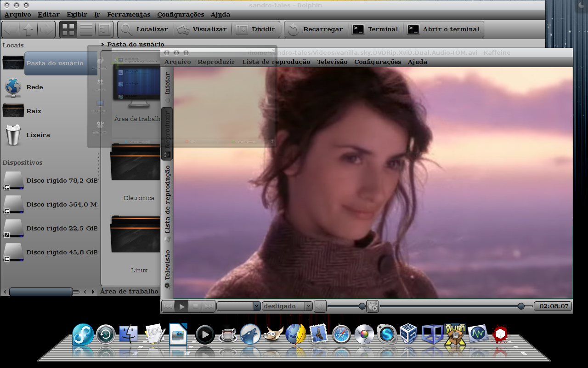Switch to Lista de reprodução side tab
The image size is (588, 368).
(167, 203)
